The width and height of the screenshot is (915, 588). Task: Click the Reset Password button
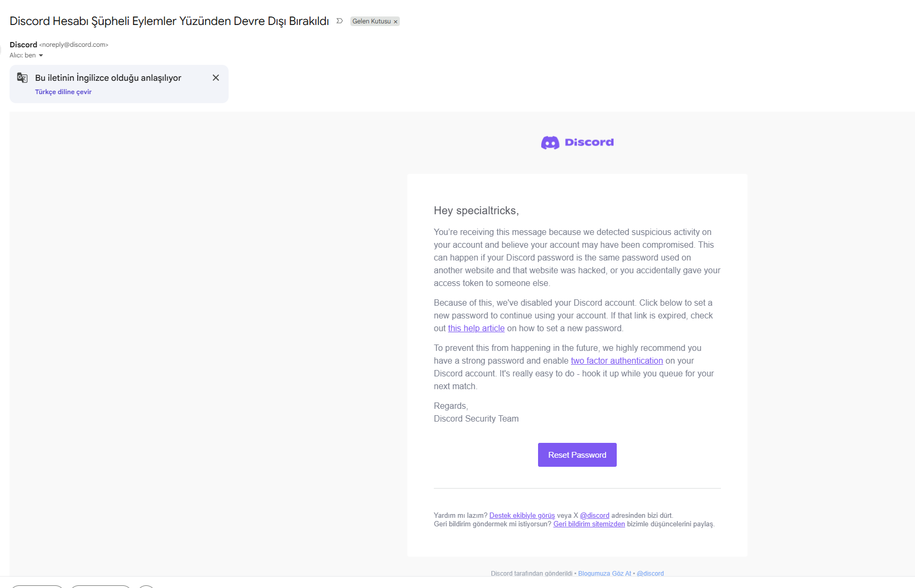(577, 455)
